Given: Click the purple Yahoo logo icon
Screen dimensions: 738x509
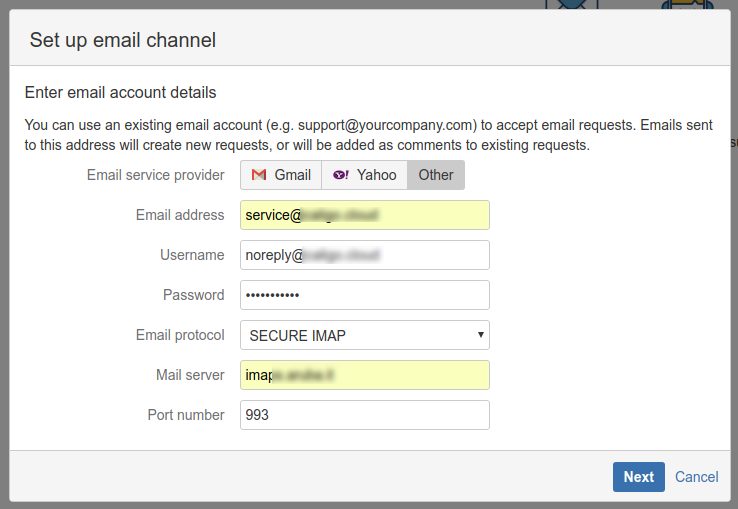Looking at the screenshot, I should pos(341,175).
